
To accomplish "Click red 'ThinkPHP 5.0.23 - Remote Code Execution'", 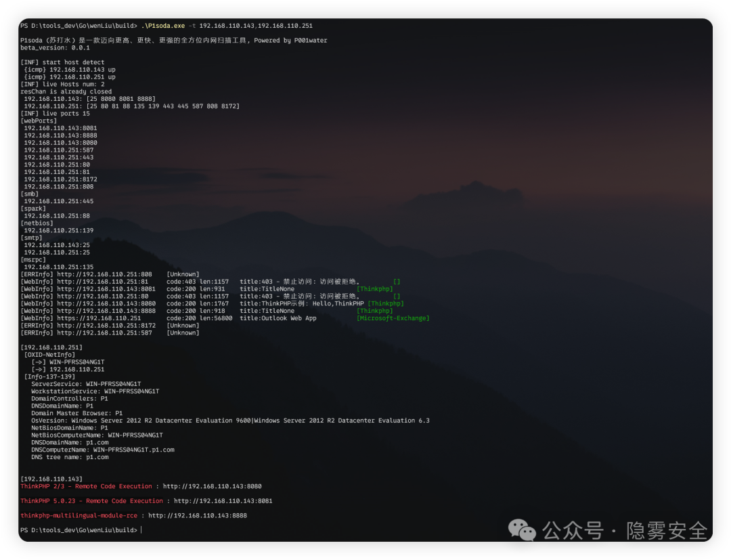I will point(92,501).
